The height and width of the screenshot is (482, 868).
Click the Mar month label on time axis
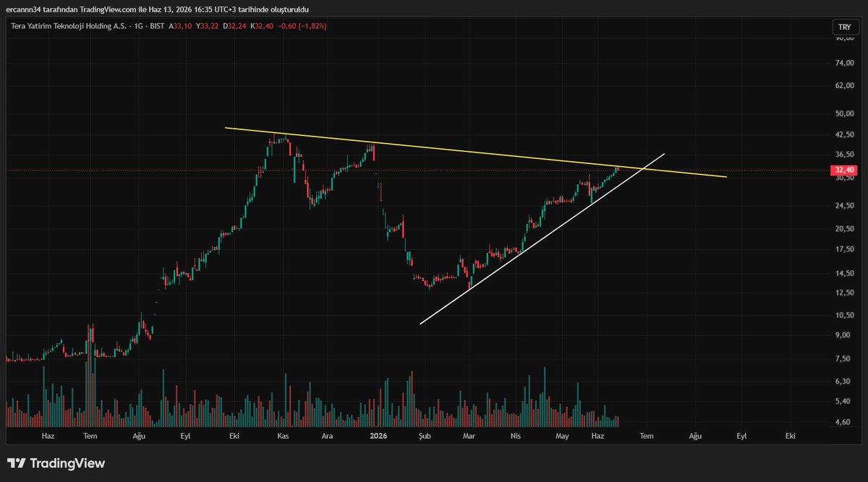tap(469, 436)
